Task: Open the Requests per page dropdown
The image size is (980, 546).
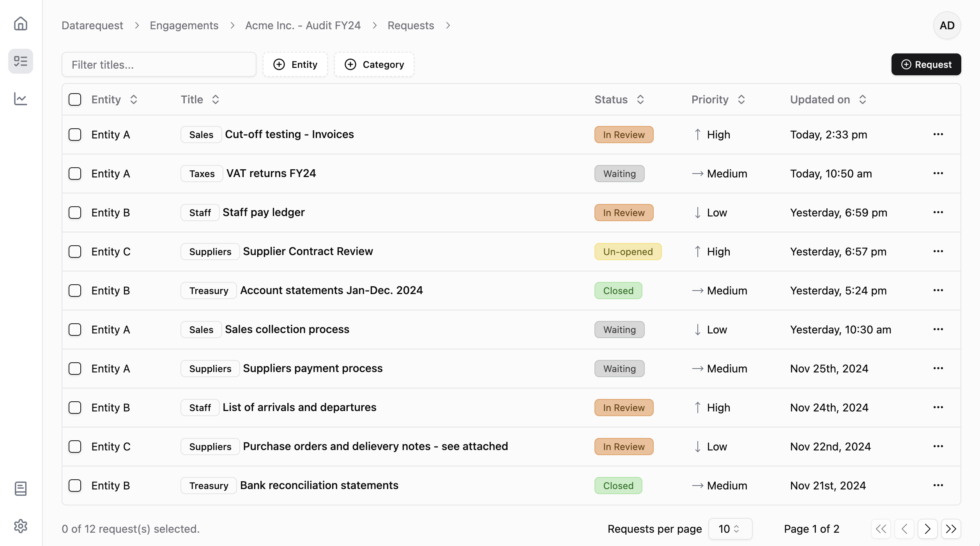Action: [x=730, y=529]
